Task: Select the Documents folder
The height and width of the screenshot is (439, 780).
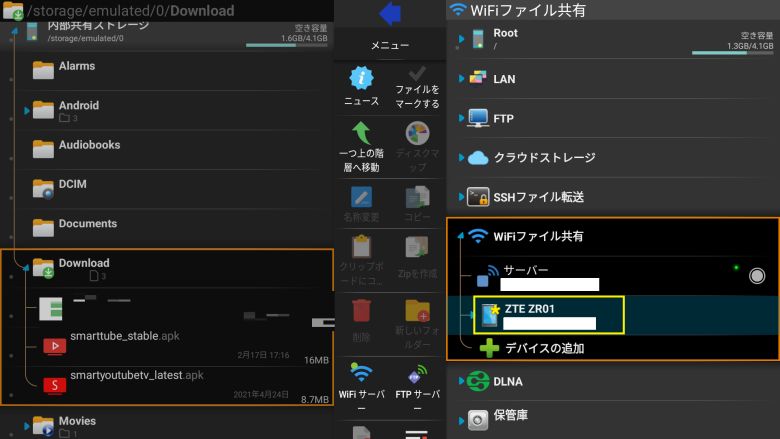Action: pyautogui.click(x=169, y=228)
